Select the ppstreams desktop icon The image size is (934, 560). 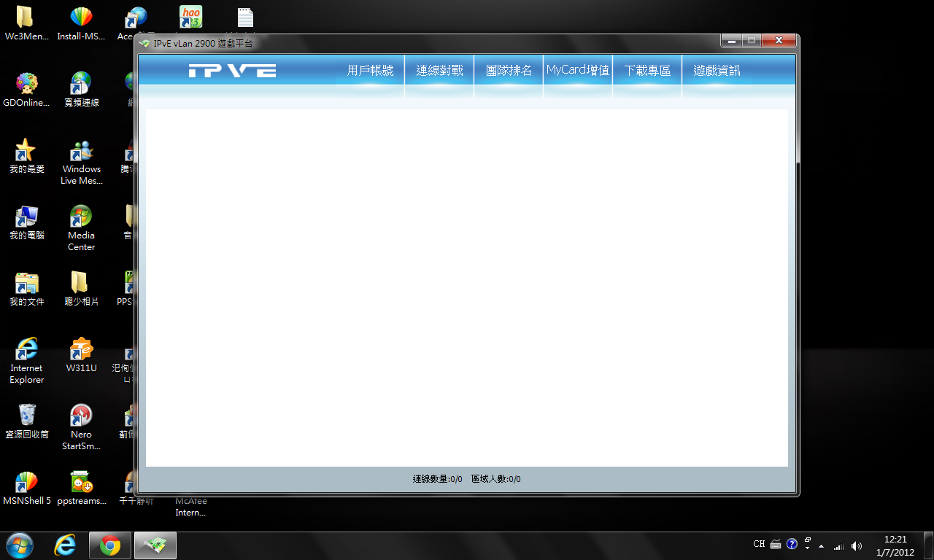point(81,488)
